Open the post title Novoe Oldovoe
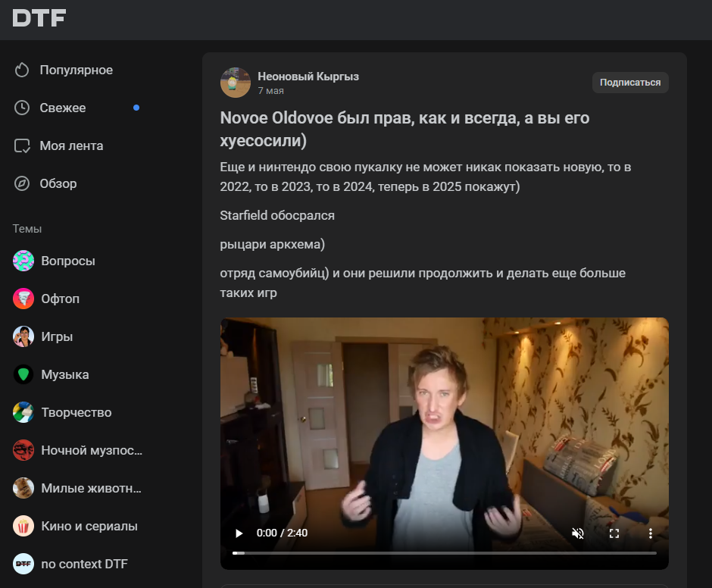 coord(404,129)
